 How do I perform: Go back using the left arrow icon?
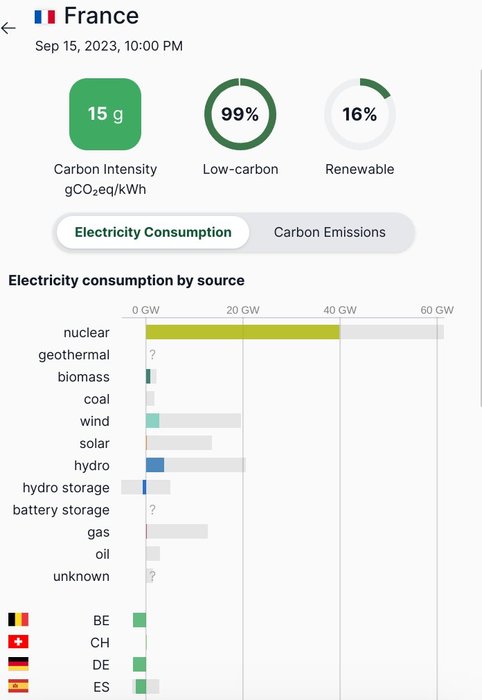tap(8, 29)
